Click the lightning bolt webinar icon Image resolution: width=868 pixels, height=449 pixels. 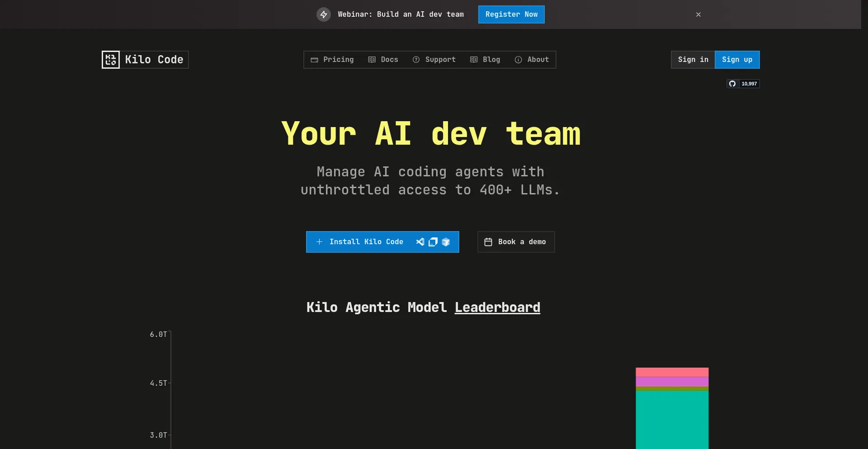pyautogui.click(x=324, y=14)
